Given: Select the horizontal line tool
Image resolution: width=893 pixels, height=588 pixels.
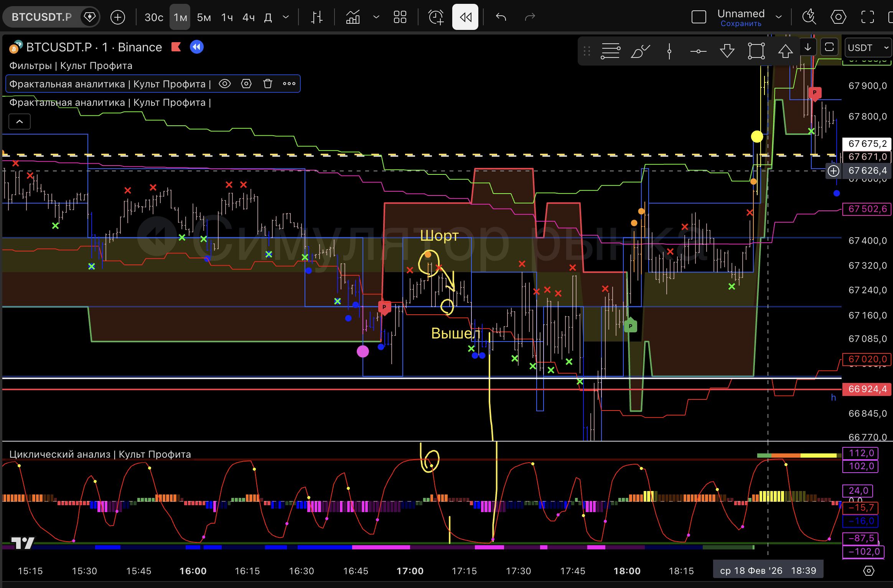Looking at the screenshot, I should pyautogui.click(x=698, y=51).
